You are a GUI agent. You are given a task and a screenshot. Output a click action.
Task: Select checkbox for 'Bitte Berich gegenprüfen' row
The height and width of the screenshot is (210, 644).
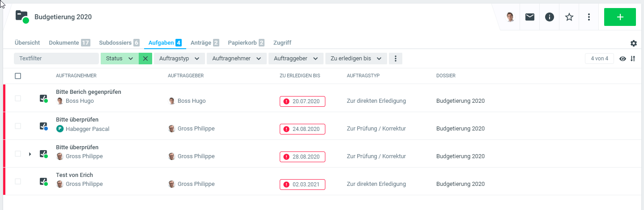tap(18, 98)
